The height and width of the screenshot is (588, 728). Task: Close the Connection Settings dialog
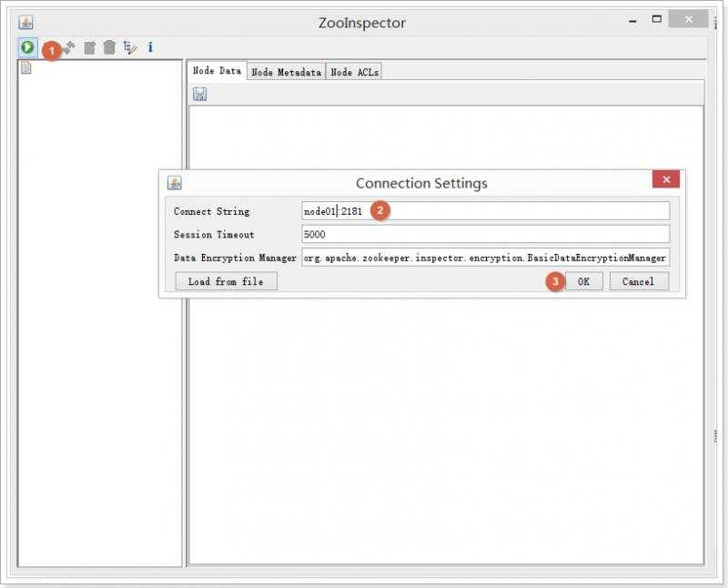[666, 179]
